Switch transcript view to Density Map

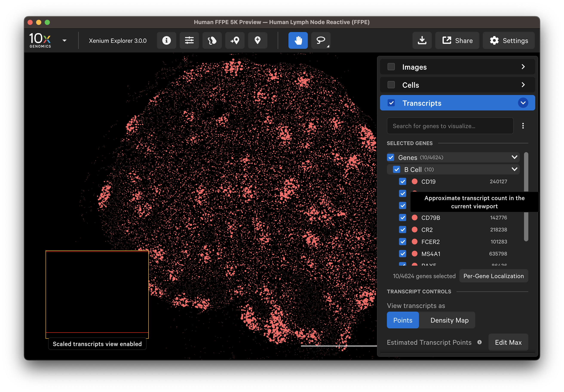[449, 320]
